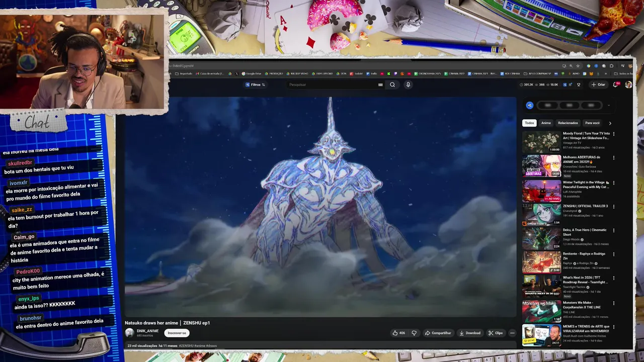Select the Para você filter chip
The width and height of the screenshot is (644, 362).
pyautogui.click(x=592, y=123)
